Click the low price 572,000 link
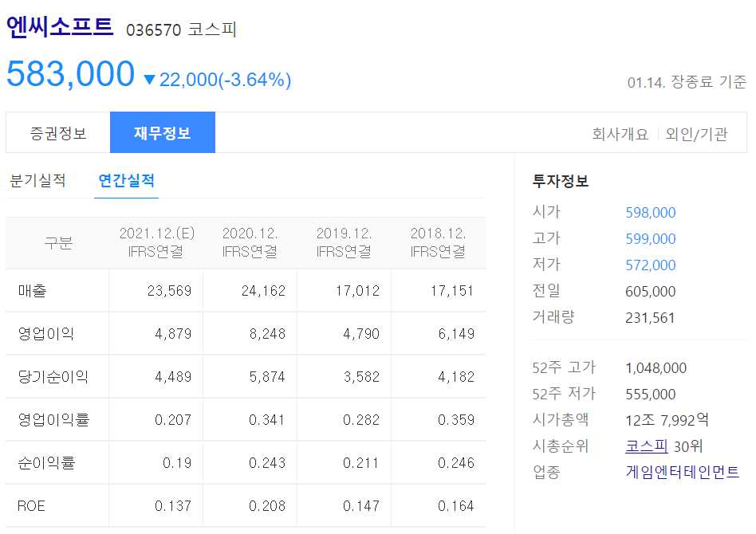The width and height of the screenshot is (756, 534). [649, 265]
